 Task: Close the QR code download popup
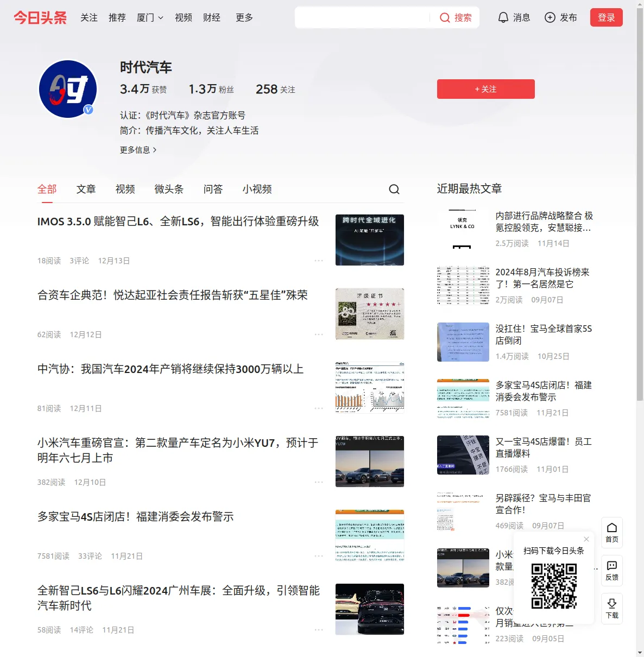click(x=586, y=539)
